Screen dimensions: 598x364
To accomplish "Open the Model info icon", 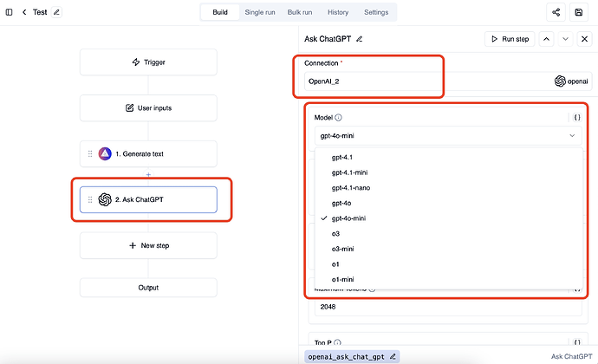I will coord(338,118).
